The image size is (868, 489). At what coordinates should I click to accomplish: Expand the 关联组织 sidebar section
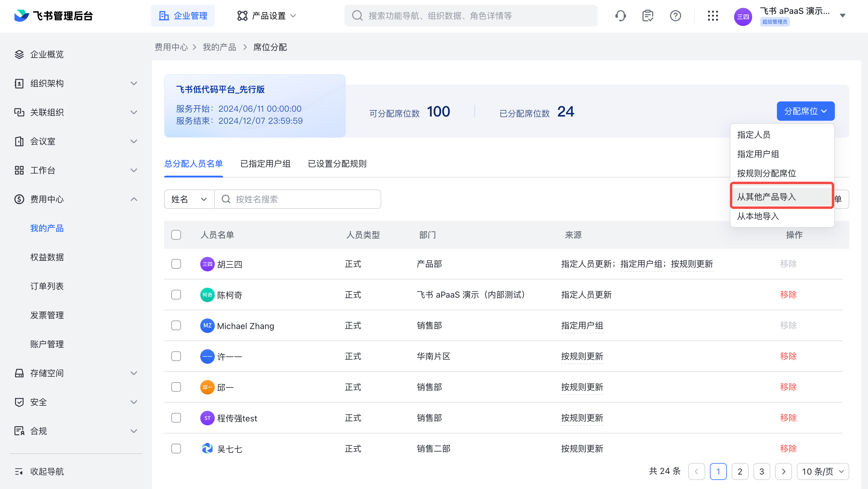134,112
